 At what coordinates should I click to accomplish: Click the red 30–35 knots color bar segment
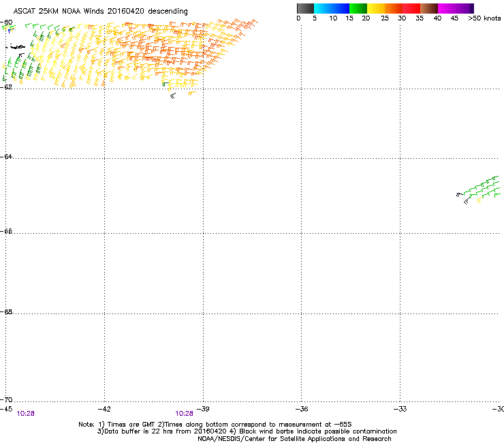(411, 8)
